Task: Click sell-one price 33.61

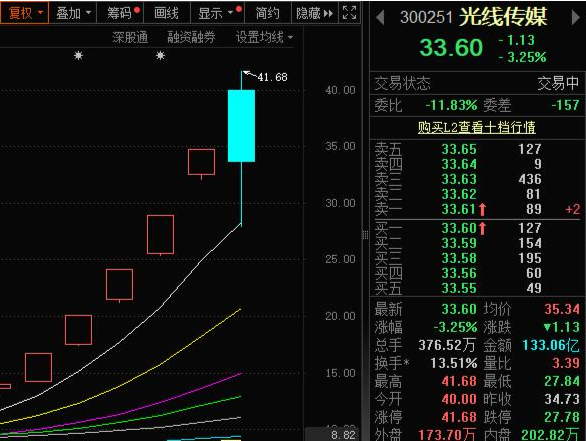Action: point(459,209)
